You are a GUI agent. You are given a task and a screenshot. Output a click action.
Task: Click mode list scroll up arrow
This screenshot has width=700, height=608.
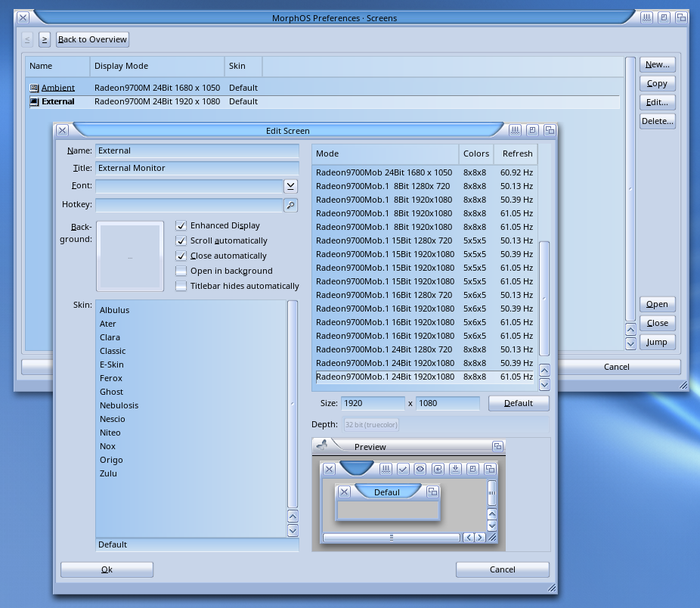pyautogui.click(x=544, y=371)
